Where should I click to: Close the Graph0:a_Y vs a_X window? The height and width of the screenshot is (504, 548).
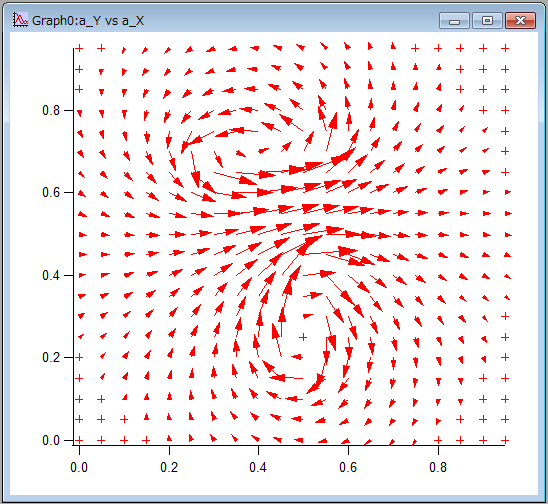click(x=520, y=21)
